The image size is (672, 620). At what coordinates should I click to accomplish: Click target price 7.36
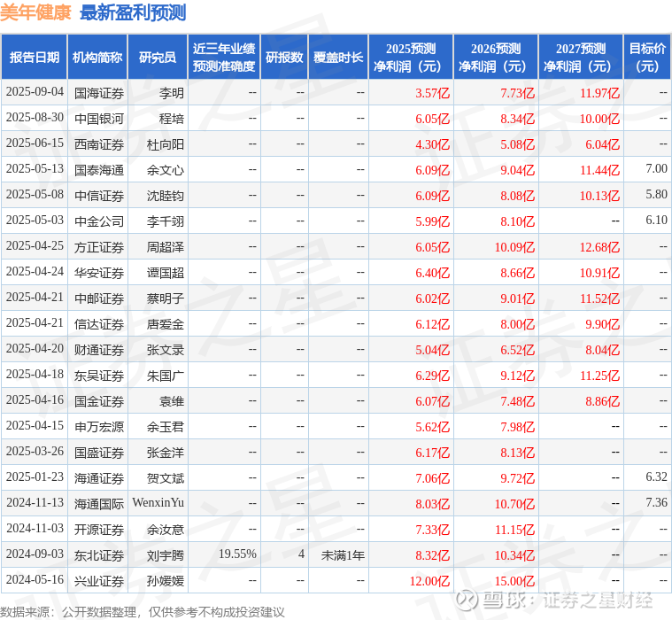pyautogui.click(x=656, y=502)
